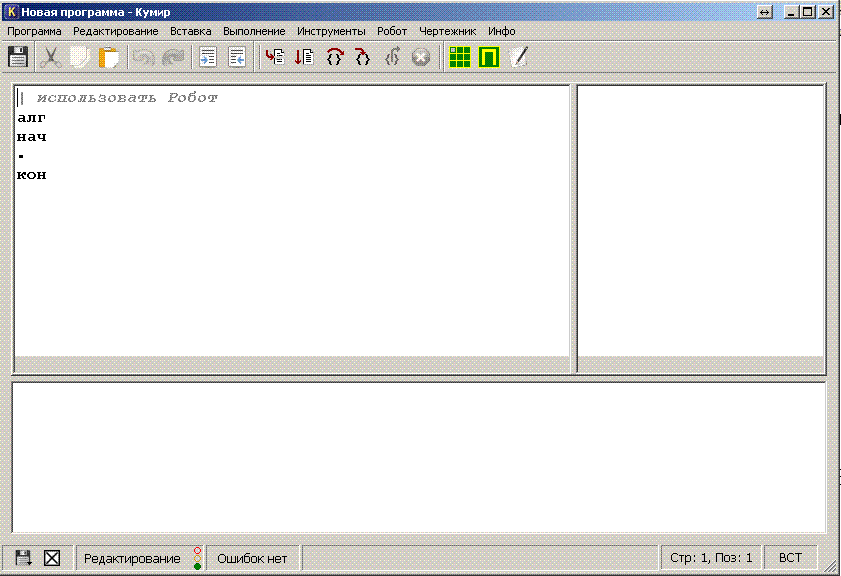This screenshot has width=841, height=576.
Task: Click 'Стр: 1, Поз: 1' position indicator
Action: [x=711, y=558]
